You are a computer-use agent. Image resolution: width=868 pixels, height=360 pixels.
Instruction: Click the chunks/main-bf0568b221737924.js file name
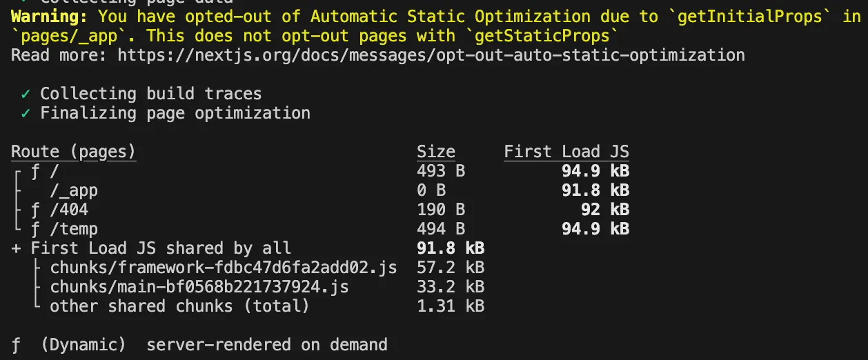pos(199,287)
